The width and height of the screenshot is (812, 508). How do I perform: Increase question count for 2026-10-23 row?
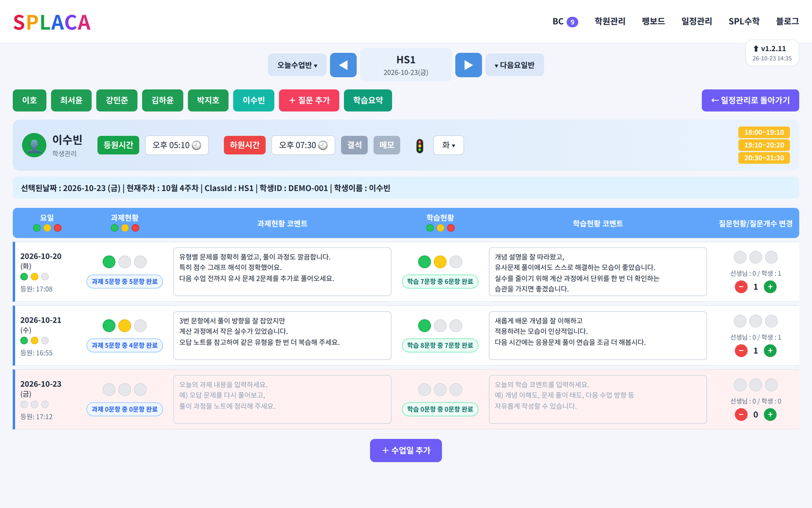point(770,415)
